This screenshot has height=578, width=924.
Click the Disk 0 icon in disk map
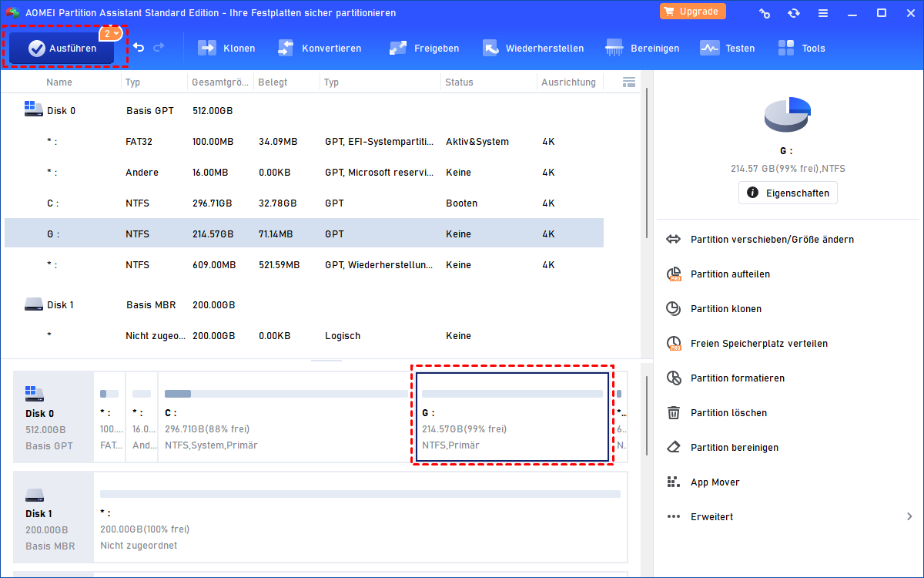coord(34,394)
